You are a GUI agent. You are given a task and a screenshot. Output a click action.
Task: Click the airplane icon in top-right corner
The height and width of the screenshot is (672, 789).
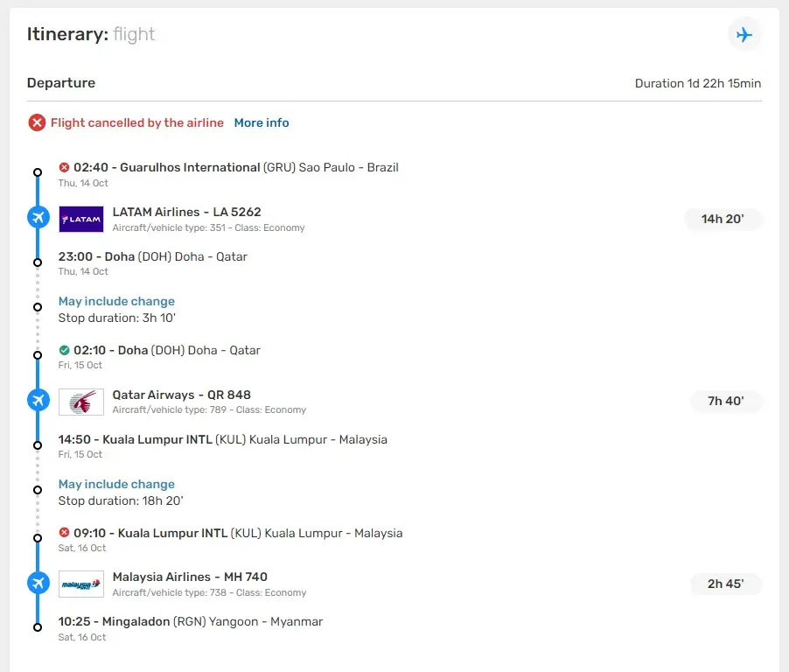coord(744,35)
